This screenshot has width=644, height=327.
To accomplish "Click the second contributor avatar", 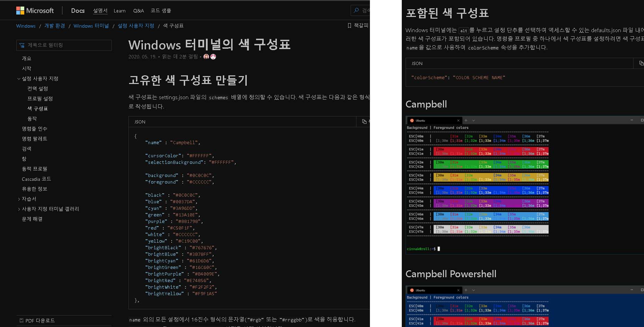I will 213,57.
